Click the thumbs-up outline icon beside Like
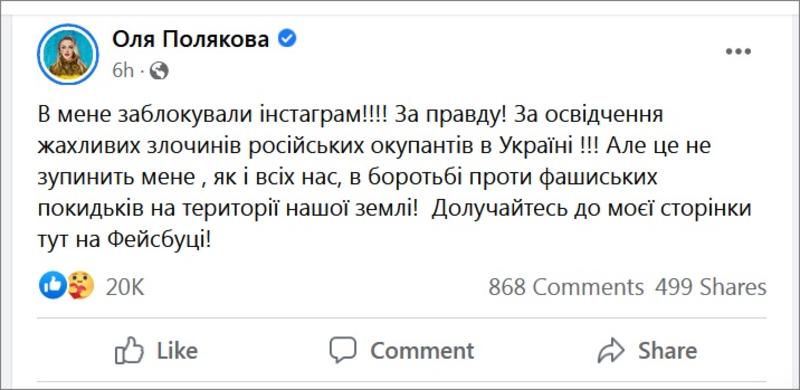The height and width of the screenshot is (390, 800). tap(129, 350)
